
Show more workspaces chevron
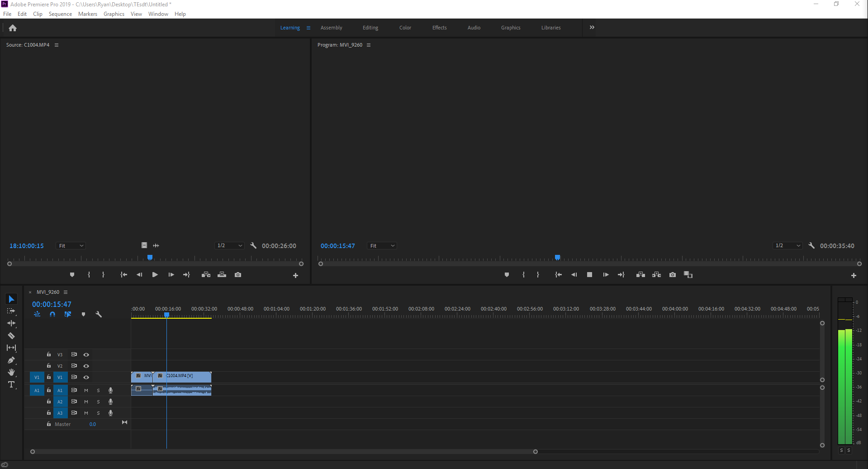(592, 28)
